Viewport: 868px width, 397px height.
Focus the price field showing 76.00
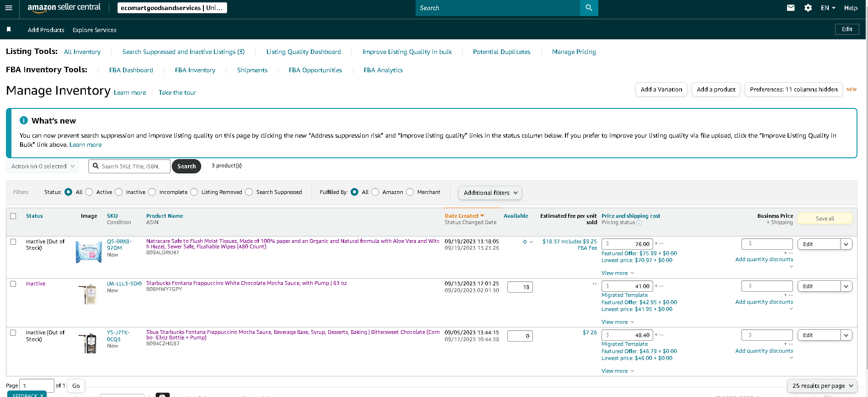[x=627, y=244]
